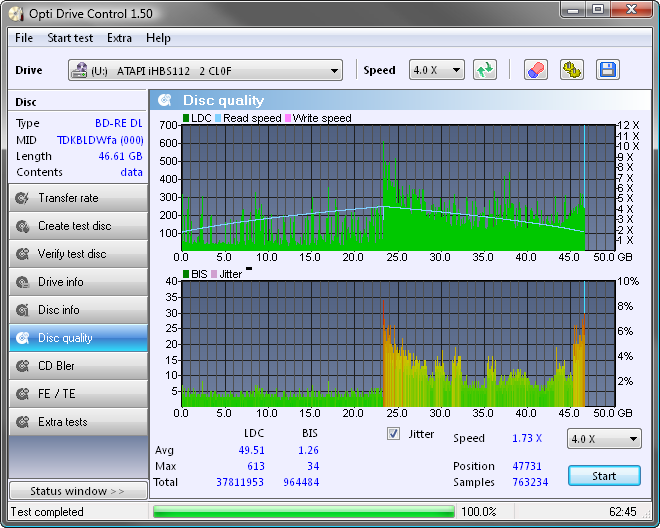
Task: Click the LDC error graph area
Action: tap(398, 188)
